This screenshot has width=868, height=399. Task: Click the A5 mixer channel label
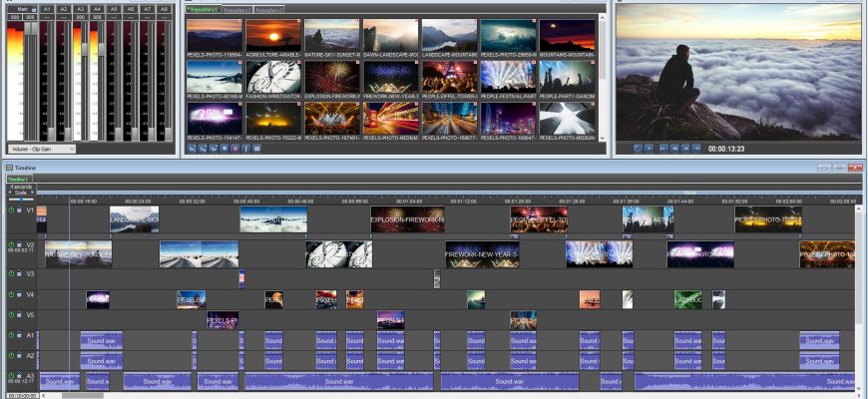(114, 9)
